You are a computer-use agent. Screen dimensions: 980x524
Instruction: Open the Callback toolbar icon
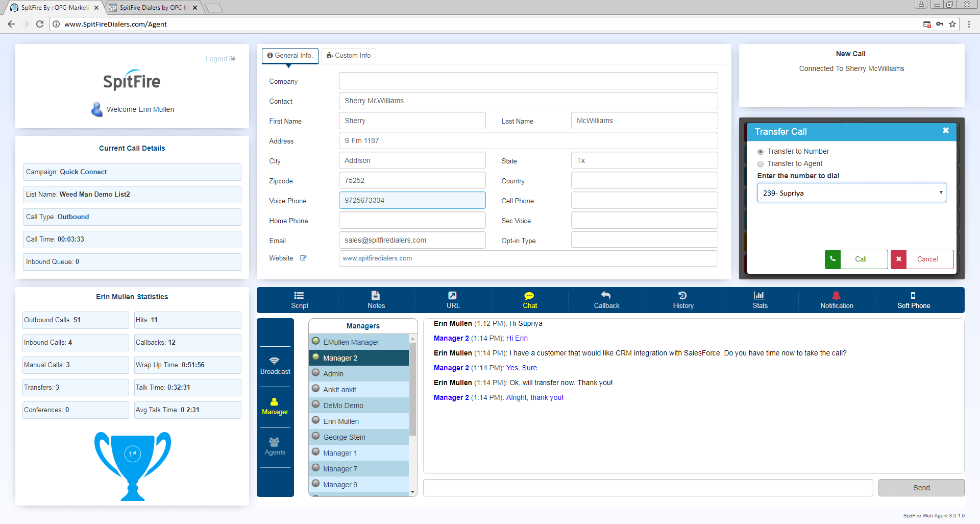[x=606, y=295]
